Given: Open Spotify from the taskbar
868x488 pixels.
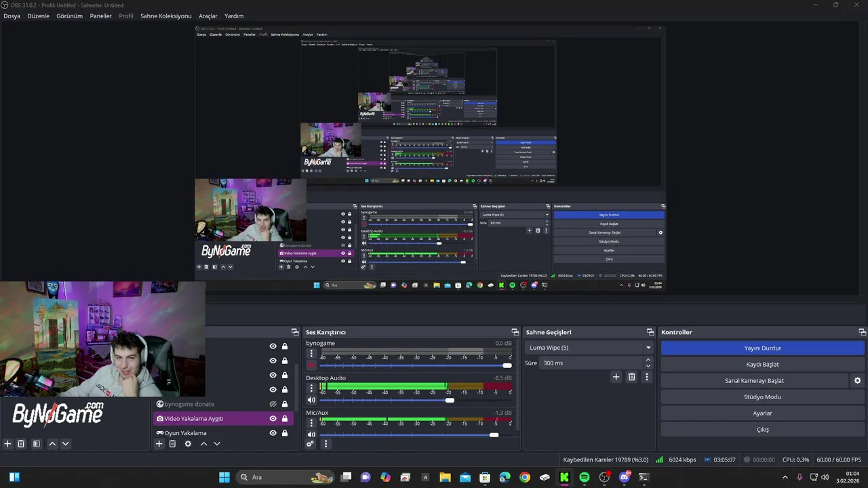Looking at the screenshot, I should click(x=585, y=477).
